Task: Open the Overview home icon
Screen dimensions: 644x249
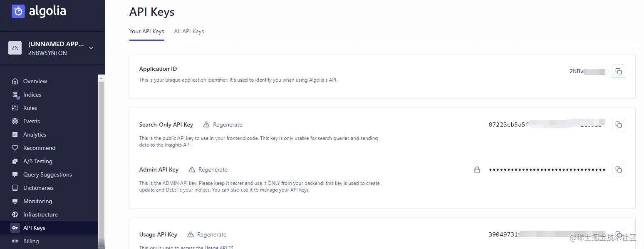Action: click(x=15, y=81)
